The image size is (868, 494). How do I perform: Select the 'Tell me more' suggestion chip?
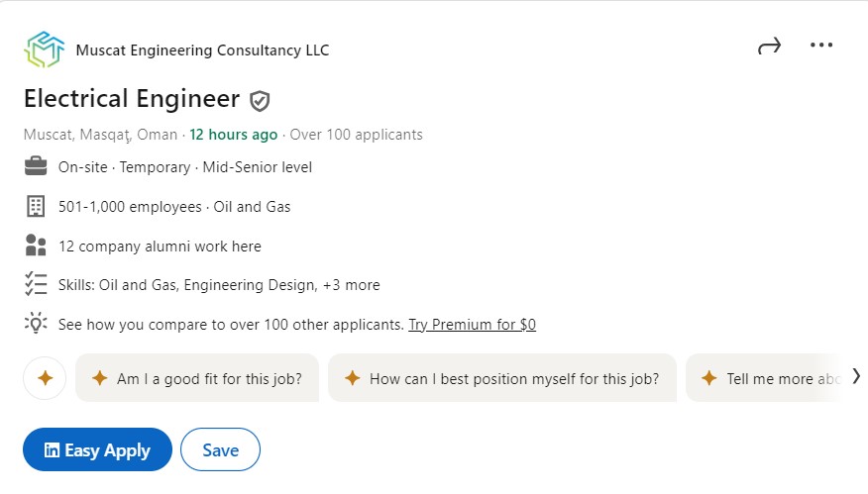[x=767, y=378]
